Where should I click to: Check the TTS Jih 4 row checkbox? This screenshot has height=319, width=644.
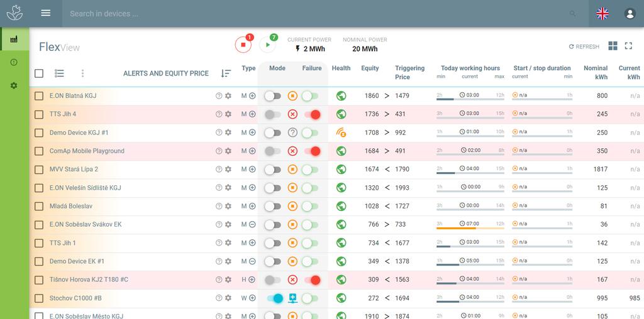coord(39,114)
